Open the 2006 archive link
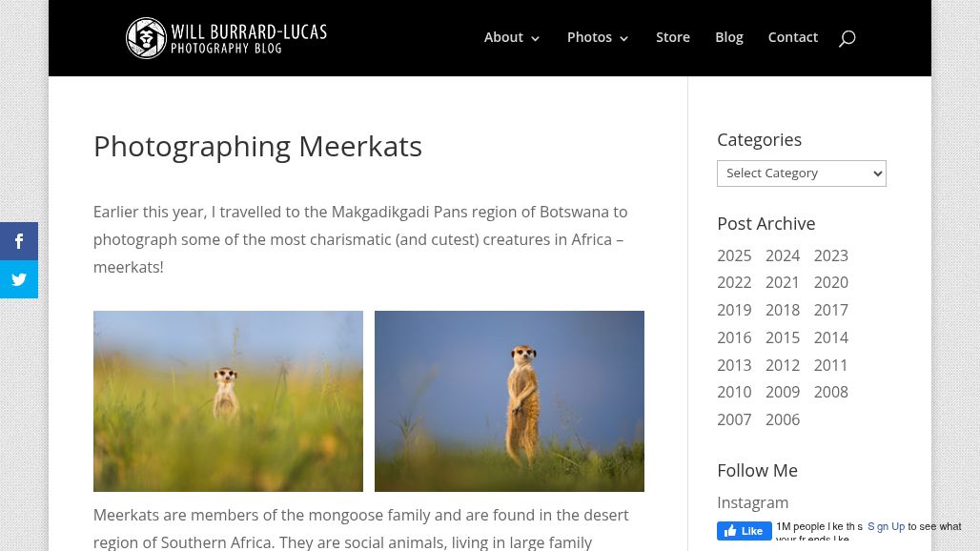This screenshot has width=980, height=551. (782, 419)
